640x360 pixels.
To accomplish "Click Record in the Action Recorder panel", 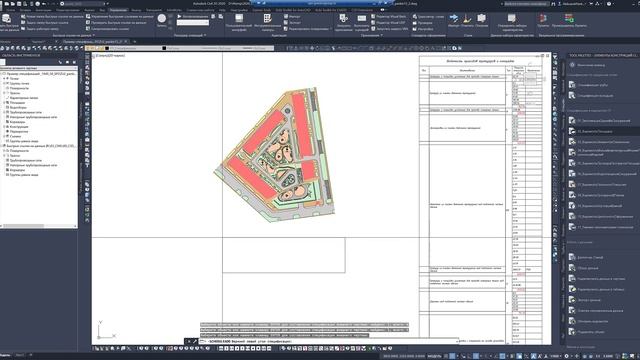I will (x=162, y=18).
